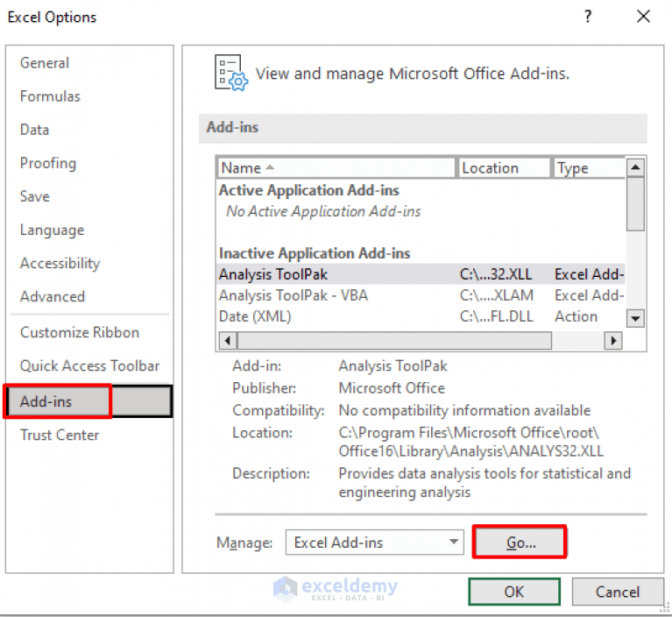Confirm with the OK button
Viewport: 672px width, 617px height.
tap(514, 592)
